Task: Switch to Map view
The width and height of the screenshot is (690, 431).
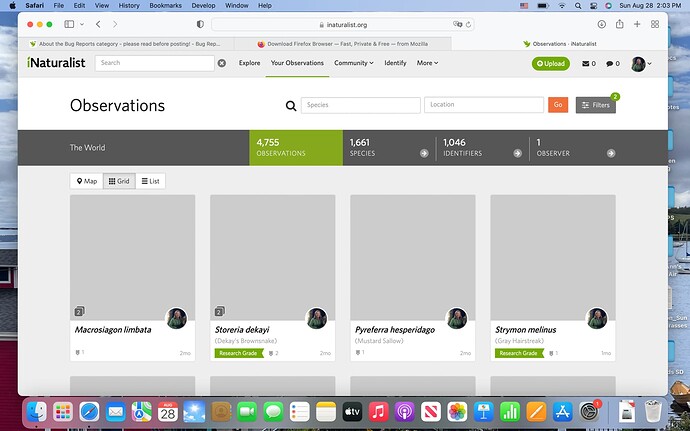Action: (87, 181)
